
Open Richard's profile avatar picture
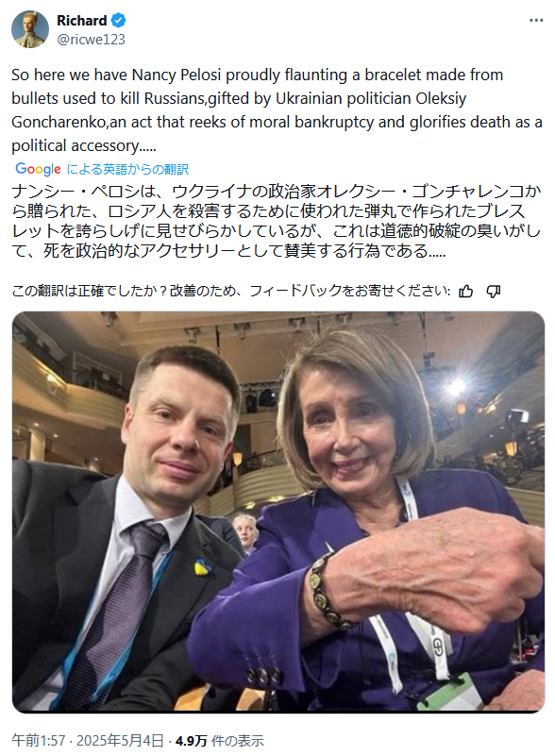click(30, 29)
